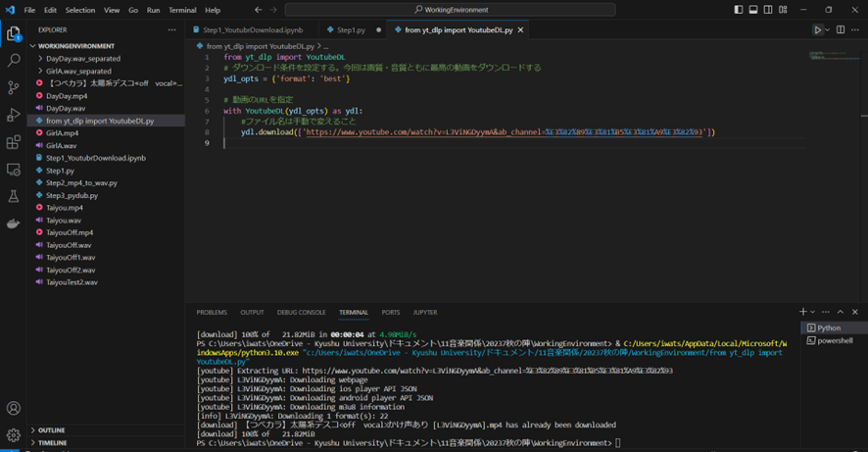Toggle the primary side bar visibility
868x452 pixels.
(x=738, y=10)
